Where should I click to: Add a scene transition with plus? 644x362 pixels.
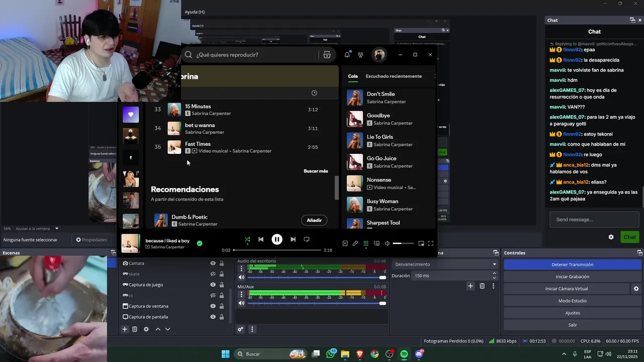[470, 286]
